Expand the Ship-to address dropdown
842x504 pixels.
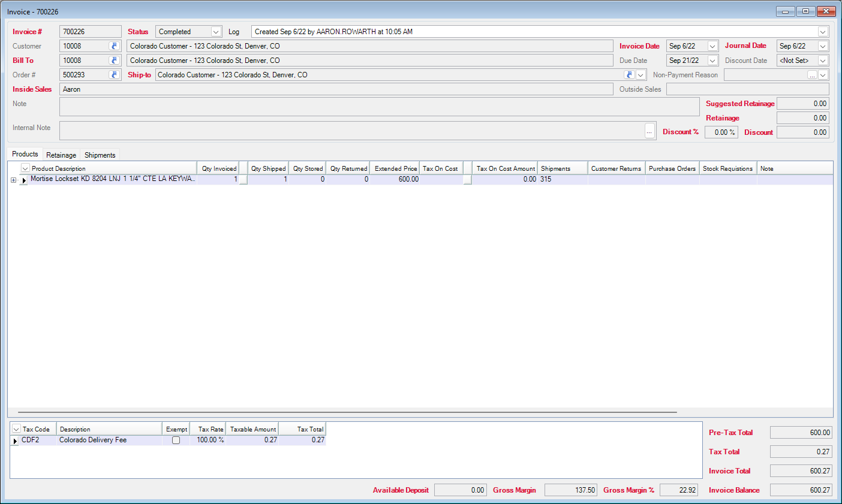[x=641, y=75]
